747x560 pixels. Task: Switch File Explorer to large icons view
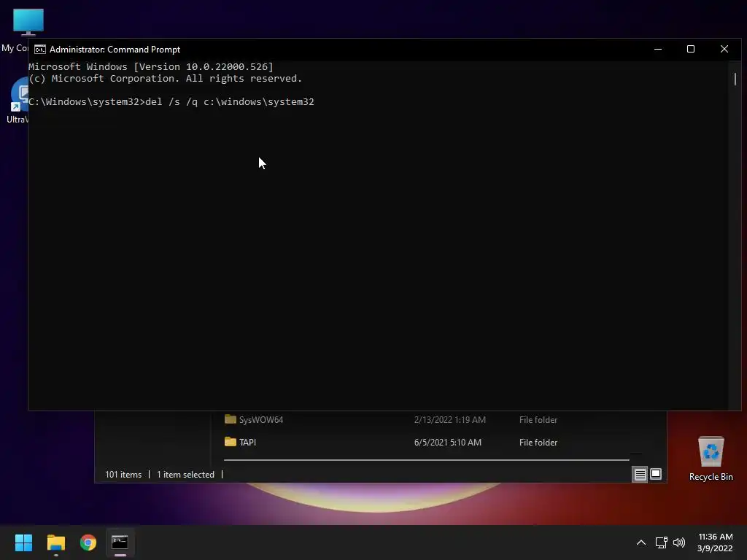tap(656, 474)
